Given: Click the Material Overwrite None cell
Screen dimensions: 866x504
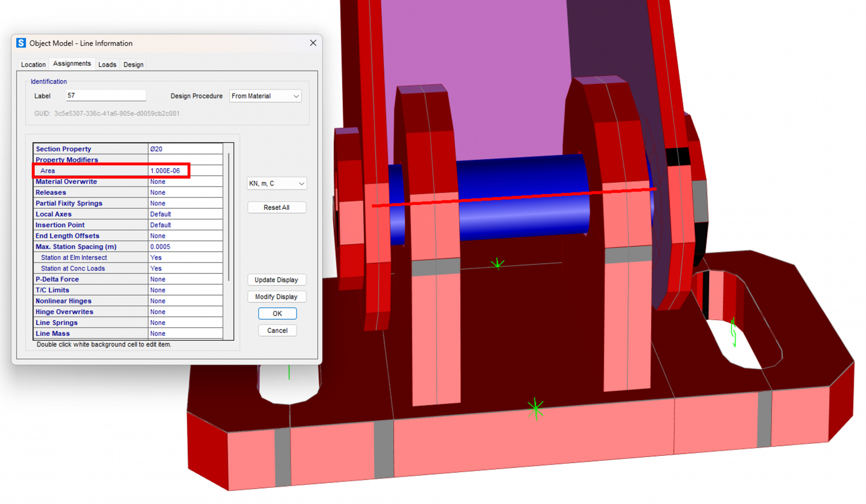Looking at the screenshot, I should (185, 182).
